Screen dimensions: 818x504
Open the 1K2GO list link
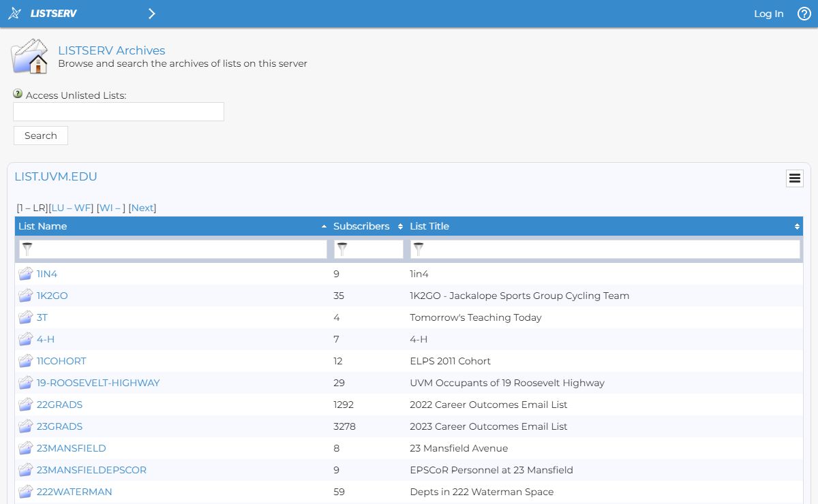(x=52, y=296)
